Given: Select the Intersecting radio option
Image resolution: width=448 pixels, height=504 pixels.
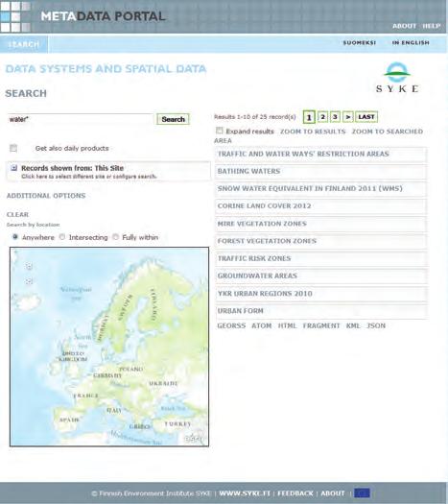Looking at the screenshot, I should click(x=62, y=237).
